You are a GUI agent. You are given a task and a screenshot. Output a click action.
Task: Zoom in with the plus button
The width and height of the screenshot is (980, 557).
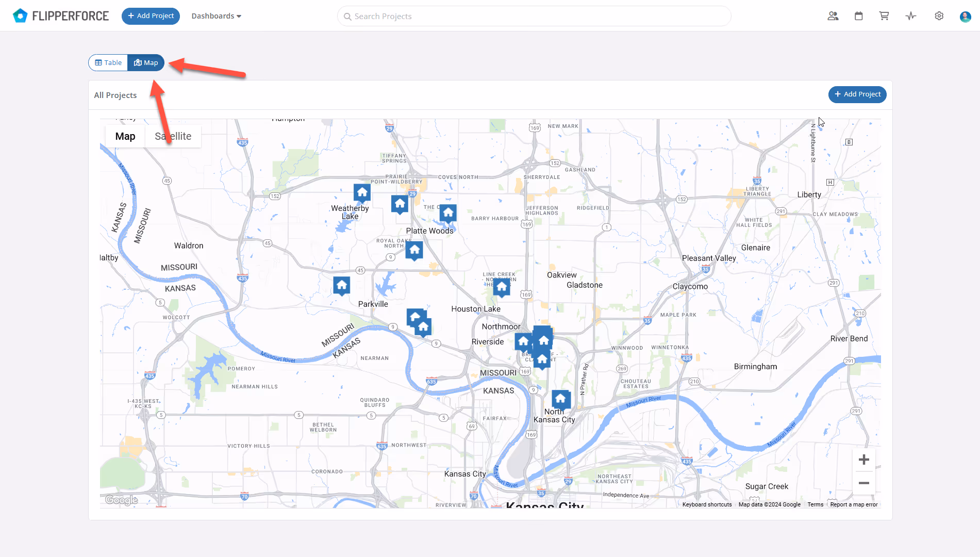click(x=864, y=460)
